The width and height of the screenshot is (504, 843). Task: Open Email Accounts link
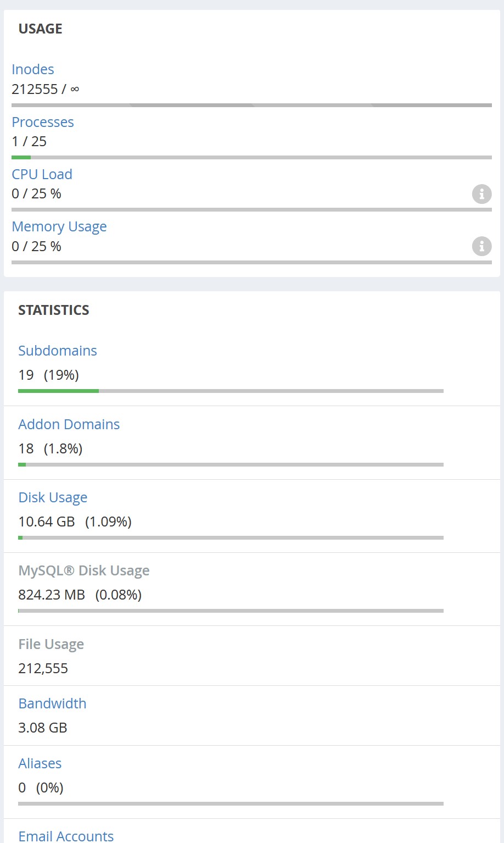[x=66, y=836]
